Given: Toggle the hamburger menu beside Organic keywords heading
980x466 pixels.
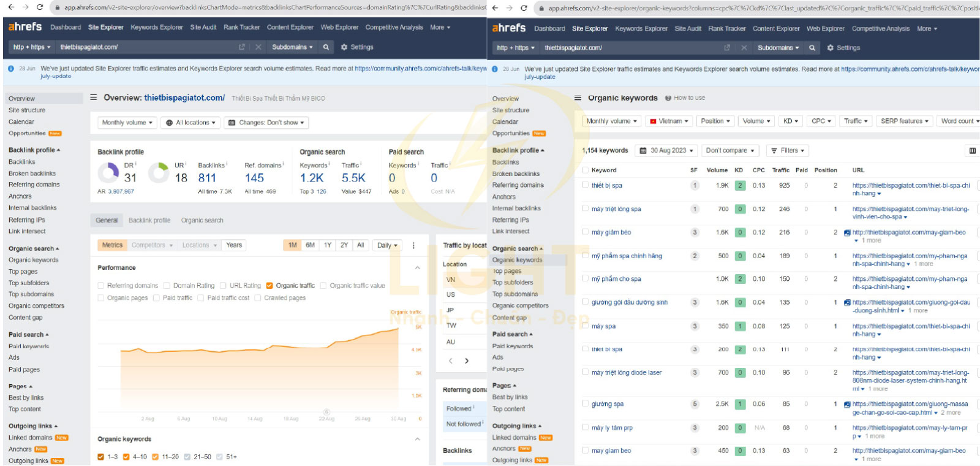Looking at the screenshot, I should (x=578, y=98).
